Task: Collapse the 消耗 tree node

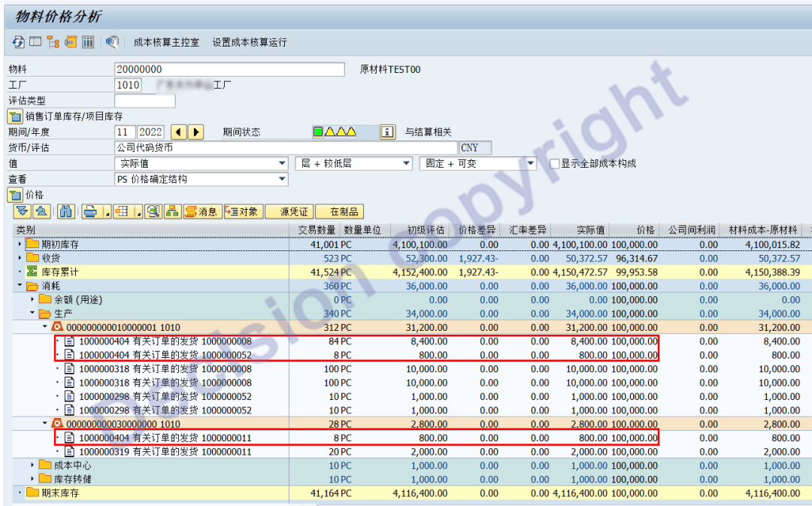Action: (x=20, y=286)
